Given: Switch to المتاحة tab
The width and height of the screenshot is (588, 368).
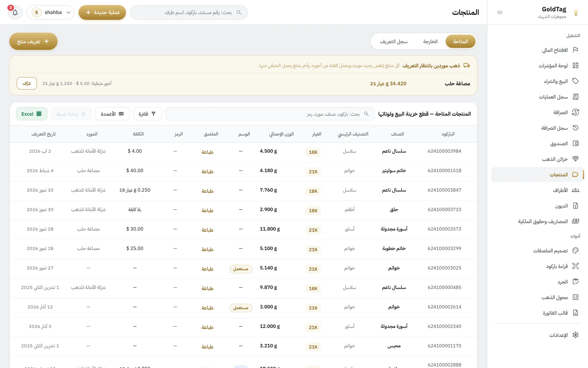Looking at the screenshot, I should 461,41.
